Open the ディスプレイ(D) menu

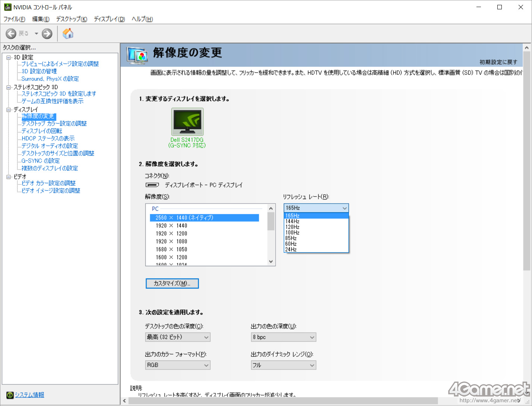(x=109, y=19)
